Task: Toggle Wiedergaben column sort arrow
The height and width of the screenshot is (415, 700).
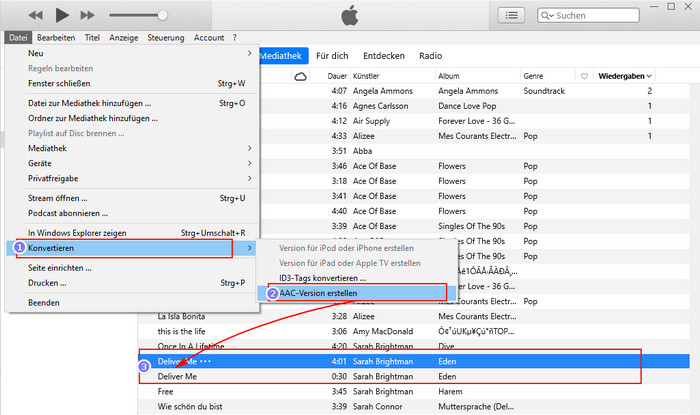Action: [649, 76]
